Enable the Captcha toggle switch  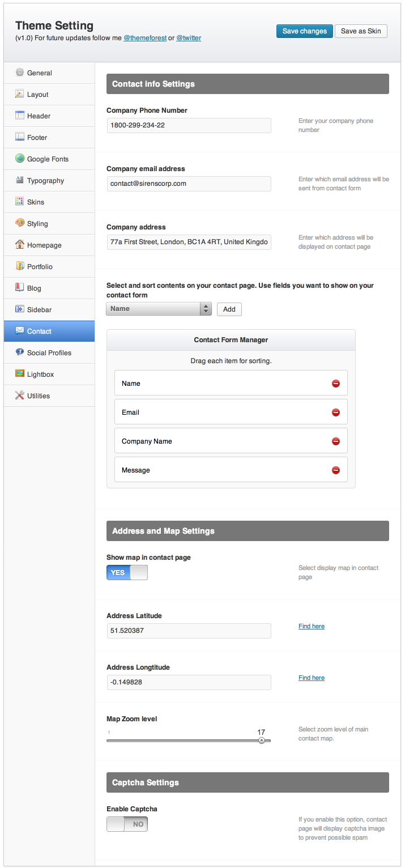pos(127,824)
